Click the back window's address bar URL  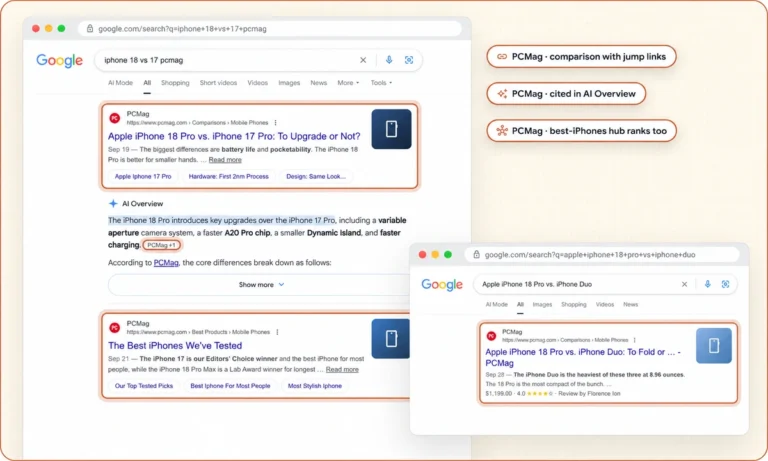click(x=182, y=29)
